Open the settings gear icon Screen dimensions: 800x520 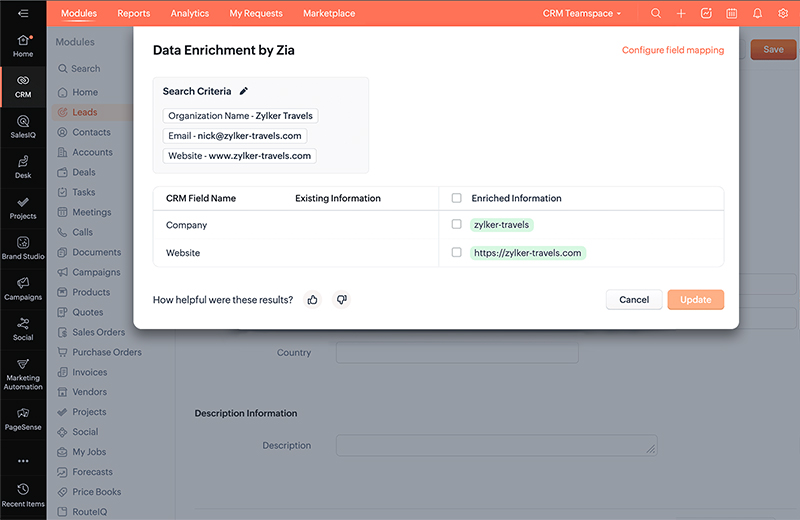pos(783,14)
